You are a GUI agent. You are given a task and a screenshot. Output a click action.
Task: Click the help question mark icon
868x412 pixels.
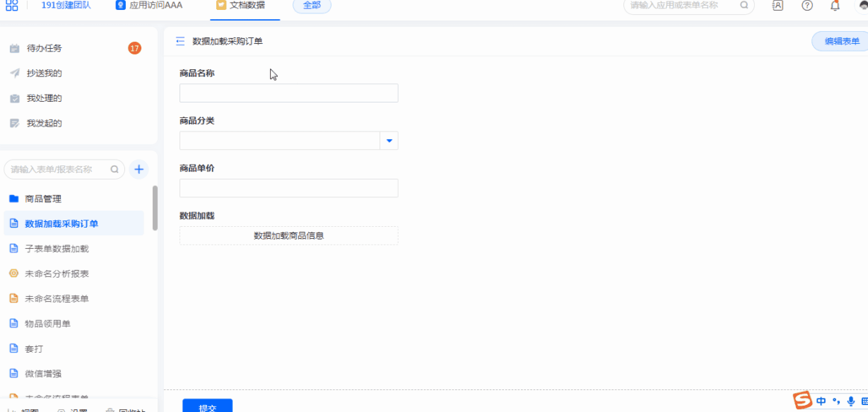coord(807,6)
